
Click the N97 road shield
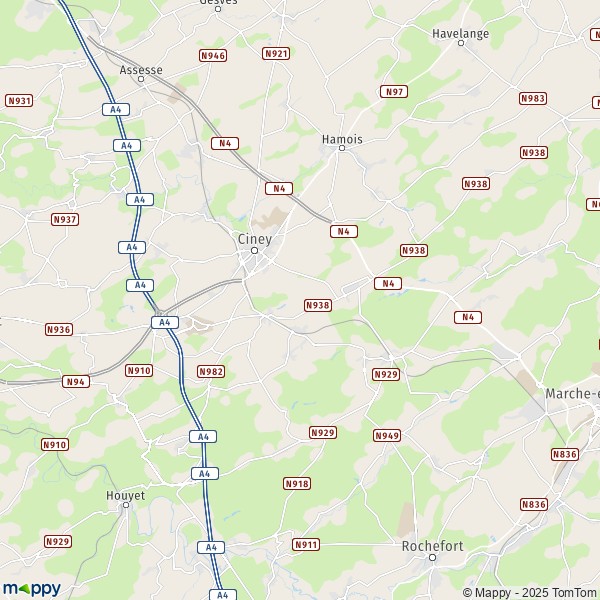point(394,92)
